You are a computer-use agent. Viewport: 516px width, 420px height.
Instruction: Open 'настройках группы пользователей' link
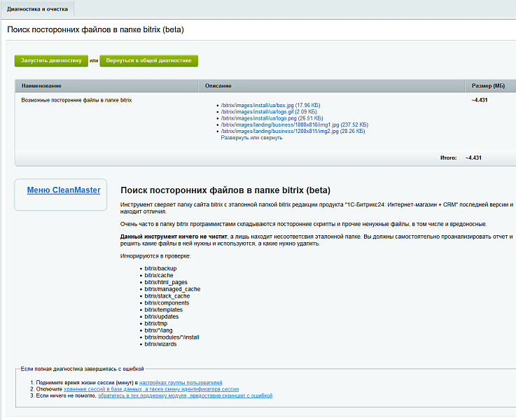[181, 383]
